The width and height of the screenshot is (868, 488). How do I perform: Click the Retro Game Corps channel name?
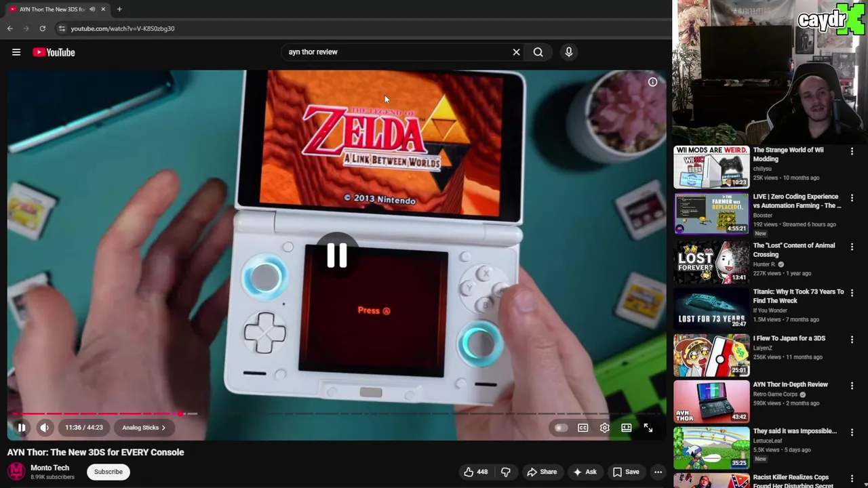tap(775, 394)
